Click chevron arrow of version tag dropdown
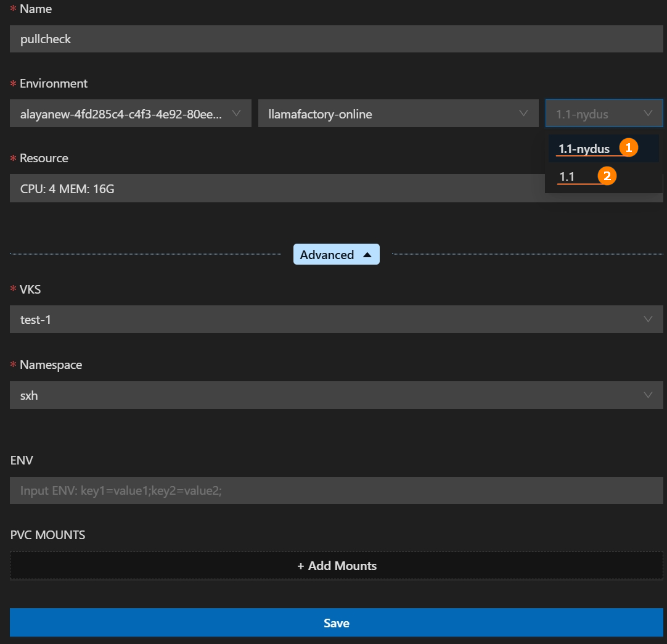Screen dimensions: 667x644 (648, 114)
